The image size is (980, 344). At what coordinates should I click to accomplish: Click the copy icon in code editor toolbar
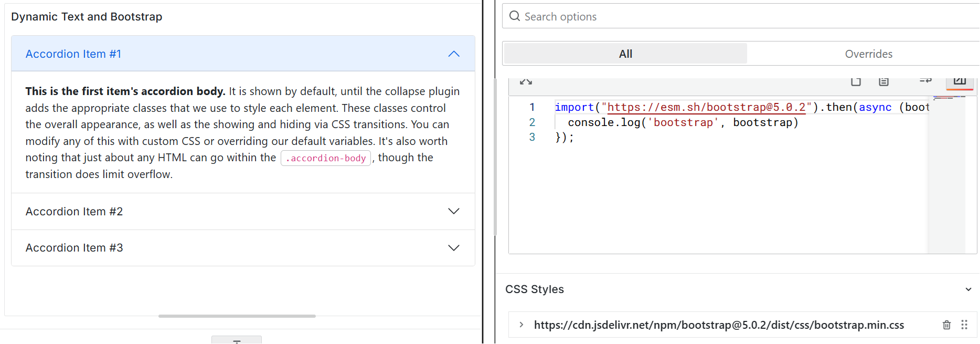pos(856,81)
